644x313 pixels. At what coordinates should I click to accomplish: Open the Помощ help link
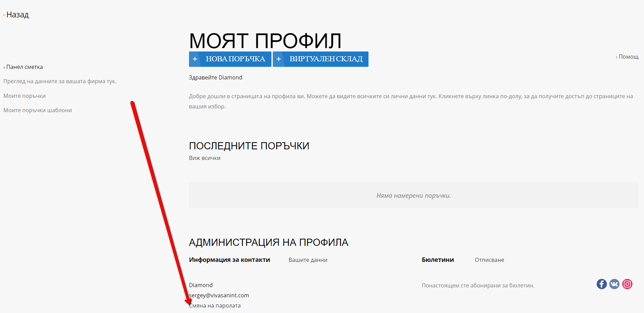[x=627, y=57]
